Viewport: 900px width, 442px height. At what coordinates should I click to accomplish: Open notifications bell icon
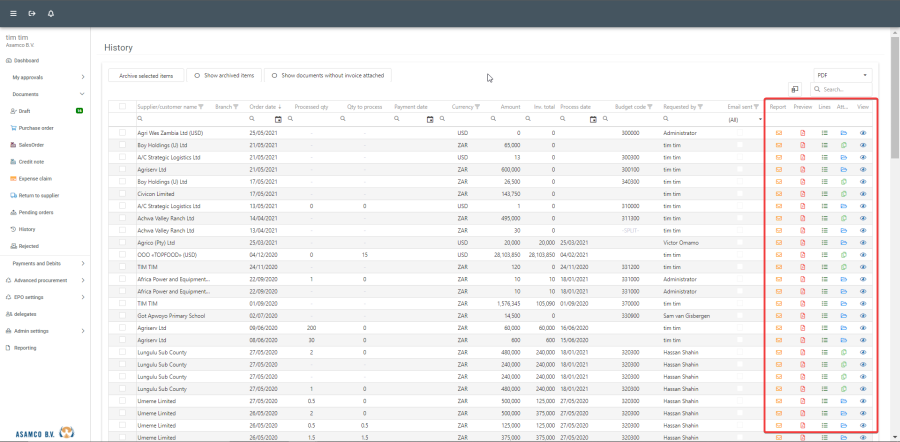coord(51,13)
